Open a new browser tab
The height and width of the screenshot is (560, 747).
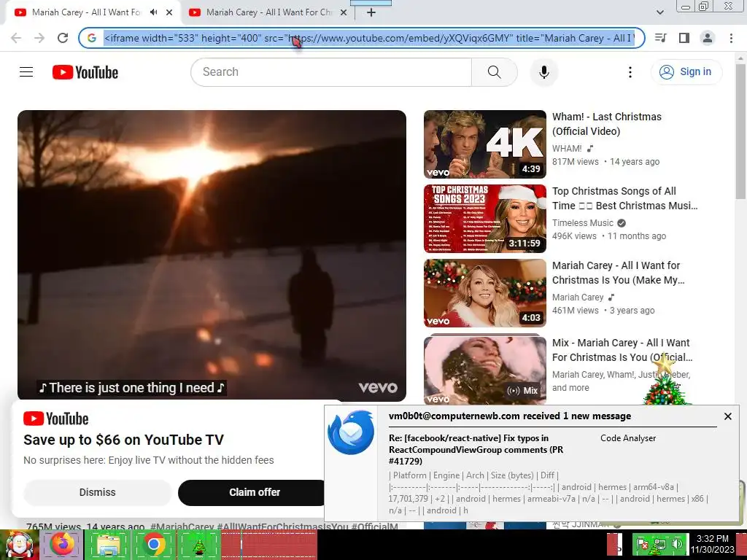371,12
